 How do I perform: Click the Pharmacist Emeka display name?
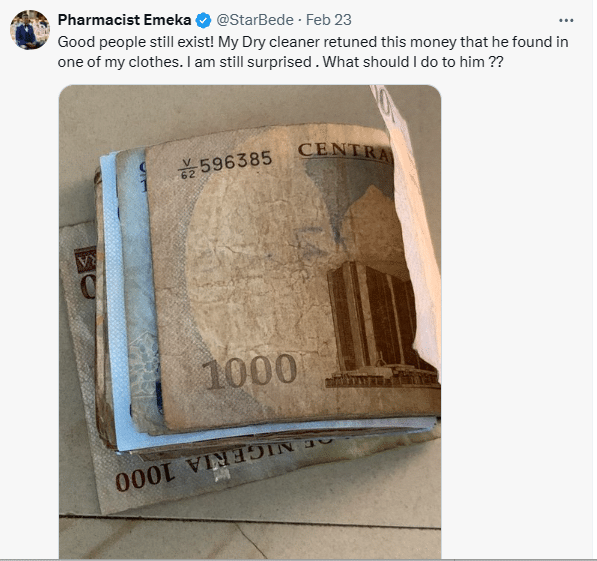pos(125,20)
